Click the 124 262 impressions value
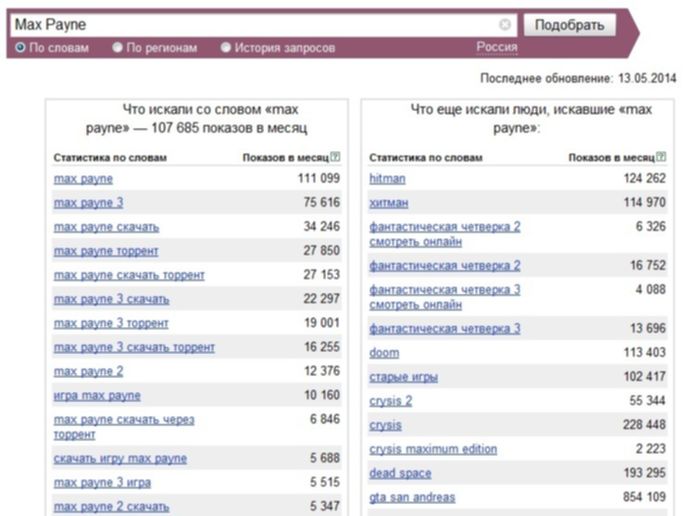This screenshot has width=688, height=516. (645, 178)
